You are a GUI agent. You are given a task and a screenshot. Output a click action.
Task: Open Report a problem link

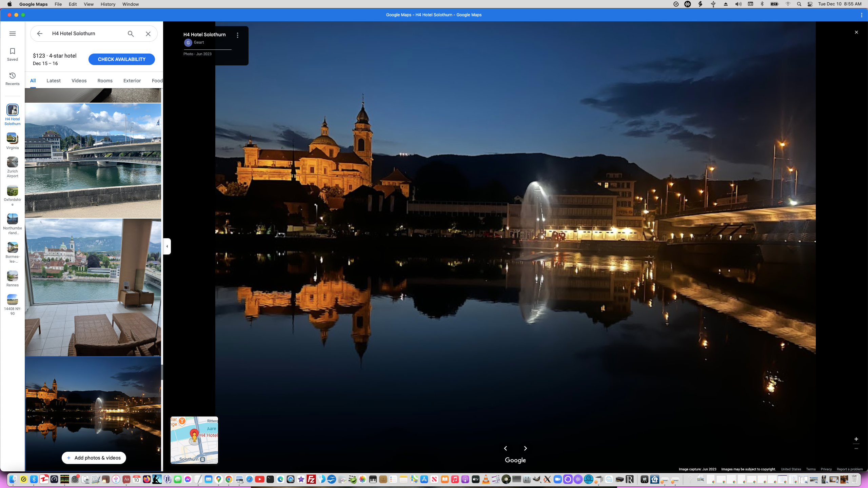click(x=850, y=469)
